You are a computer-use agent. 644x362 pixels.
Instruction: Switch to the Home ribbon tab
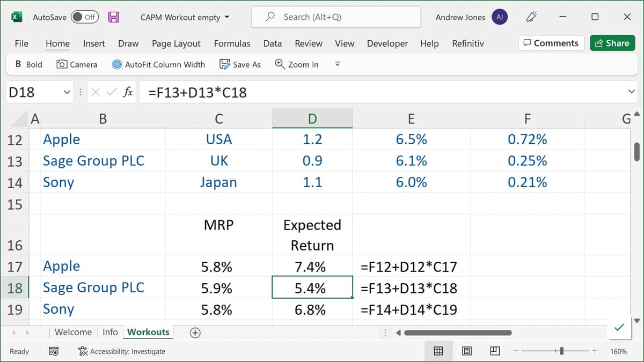point(57,43)
